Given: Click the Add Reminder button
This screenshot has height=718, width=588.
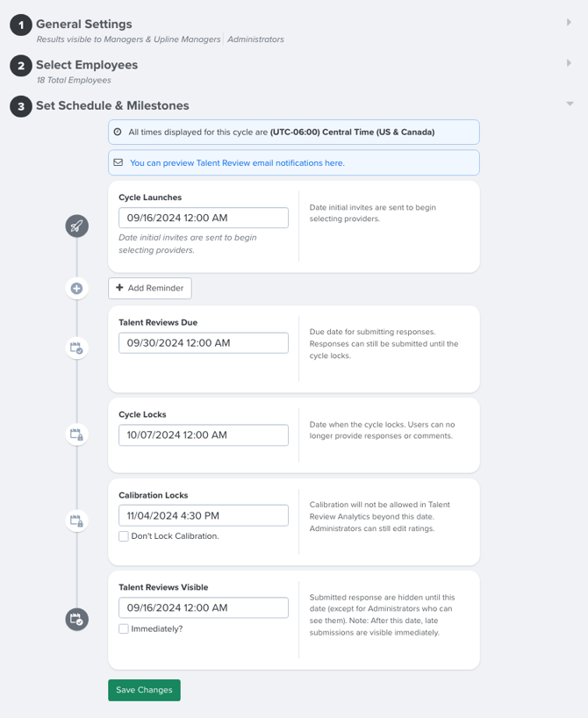Looking at the screenshot, I should [150, 288].
